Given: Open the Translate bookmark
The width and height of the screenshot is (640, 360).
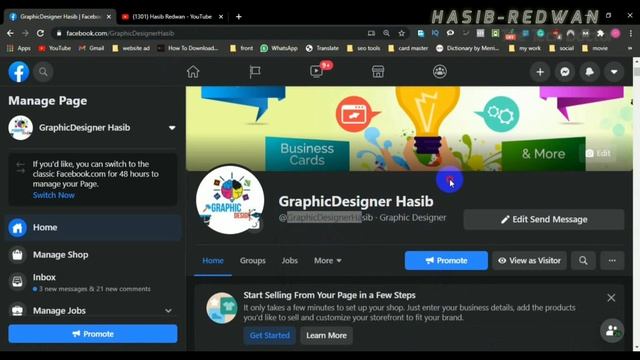Looking at the screenshot, I should 322,48.
